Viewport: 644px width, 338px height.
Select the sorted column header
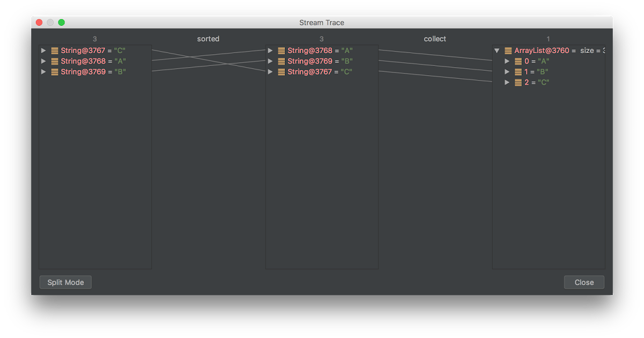(208, 39)
